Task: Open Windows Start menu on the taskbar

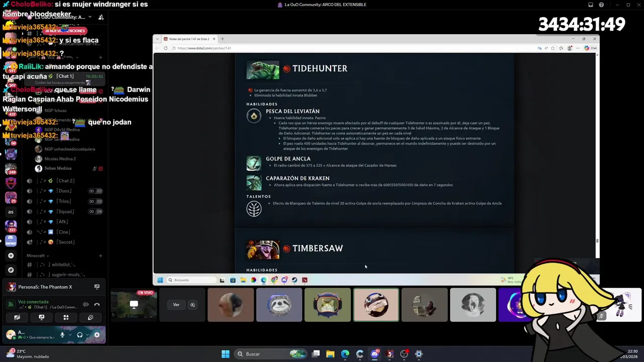Action: pyautogui.click(x=225, y=354)
